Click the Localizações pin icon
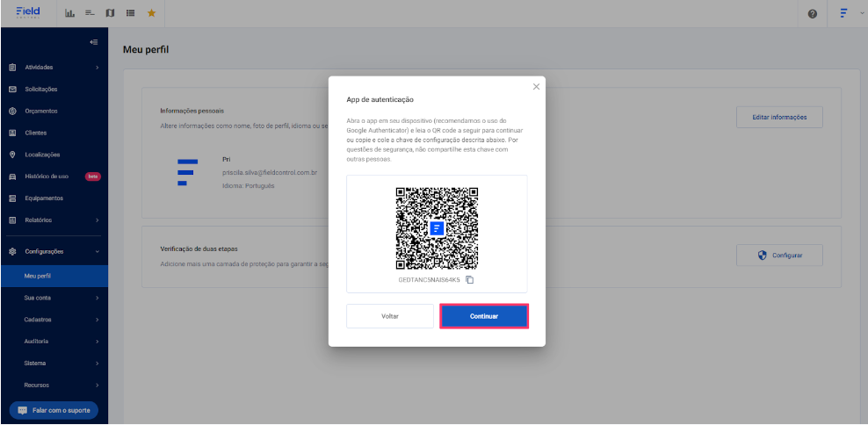Viewport: 868px width, 425px height. [12, 155]
